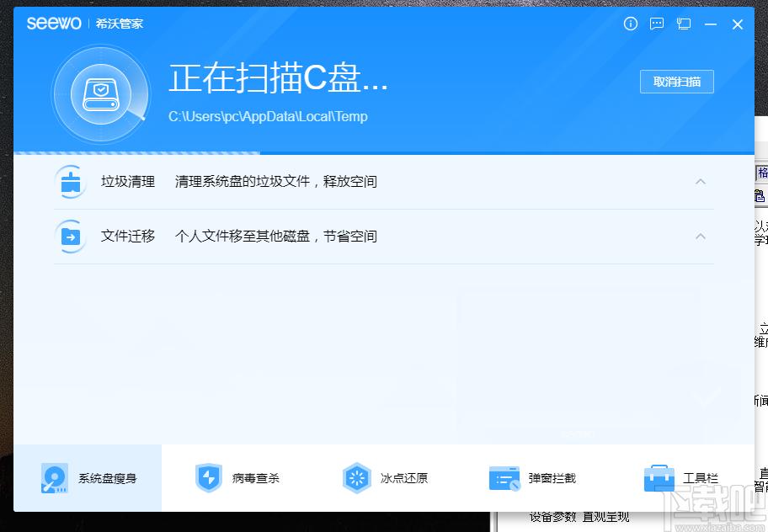Click 清理系统盘的垃圾文件 description text

click(x=275, y=182)
